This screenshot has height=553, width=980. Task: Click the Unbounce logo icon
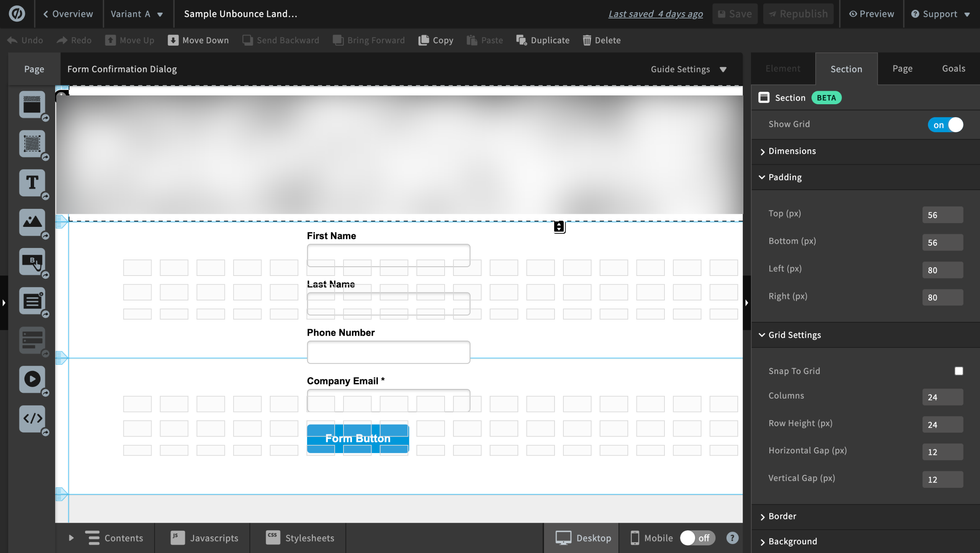17,14
